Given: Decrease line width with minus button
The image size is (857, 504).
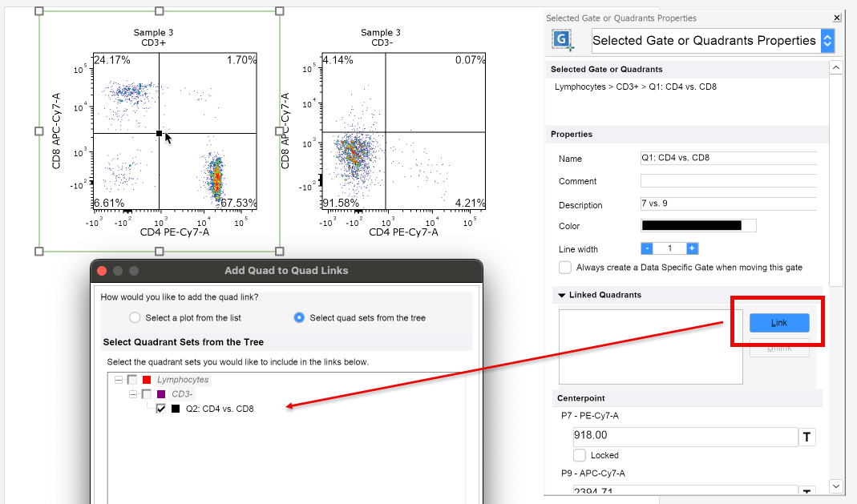Looking at the screenshot, I should (647, 249).
